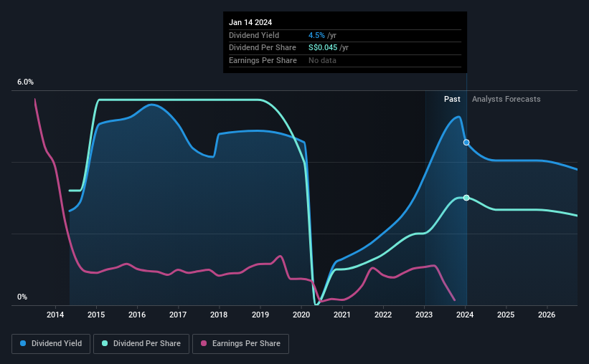Toggle the Earnings Per Share legend button
Screen dimensions: 589x364
241,344
